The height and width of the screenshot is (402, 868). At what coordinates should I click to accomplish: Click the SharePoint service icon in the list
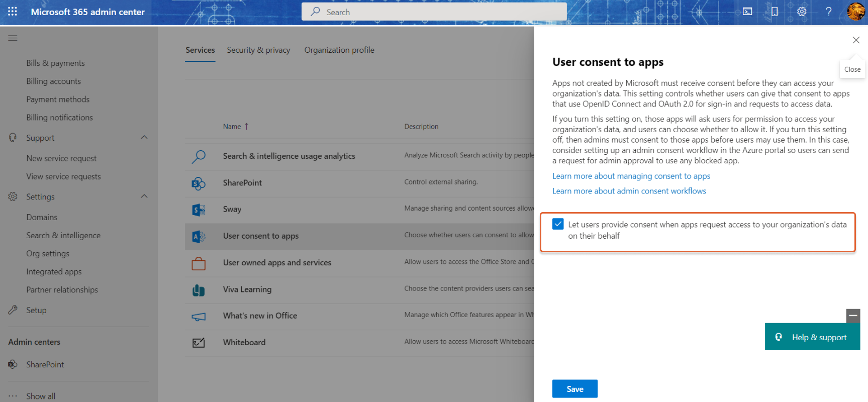pos(199,183)
